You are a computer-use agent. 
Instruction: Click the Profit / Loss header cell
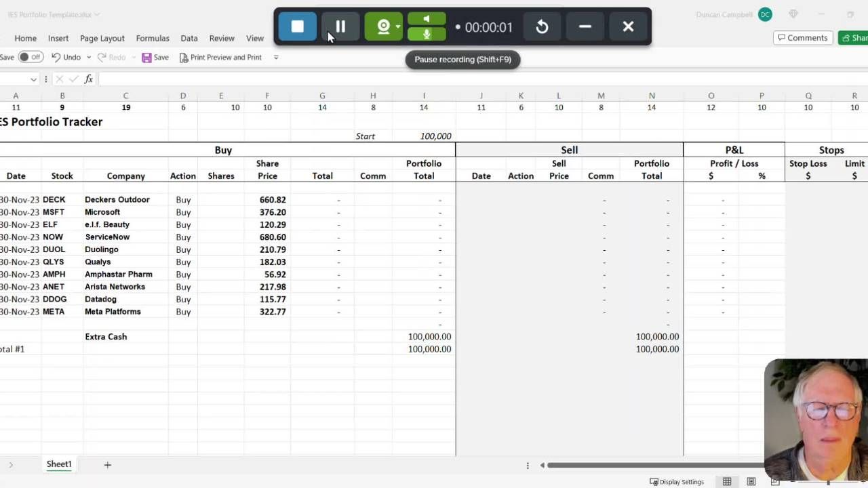click(734, 163)
